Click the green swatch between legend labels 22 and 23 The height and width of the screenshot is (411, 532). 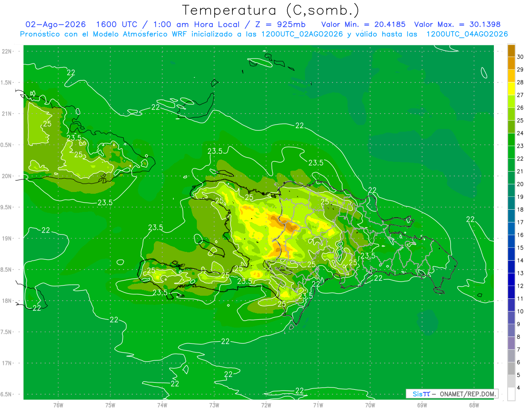[511, 152]
